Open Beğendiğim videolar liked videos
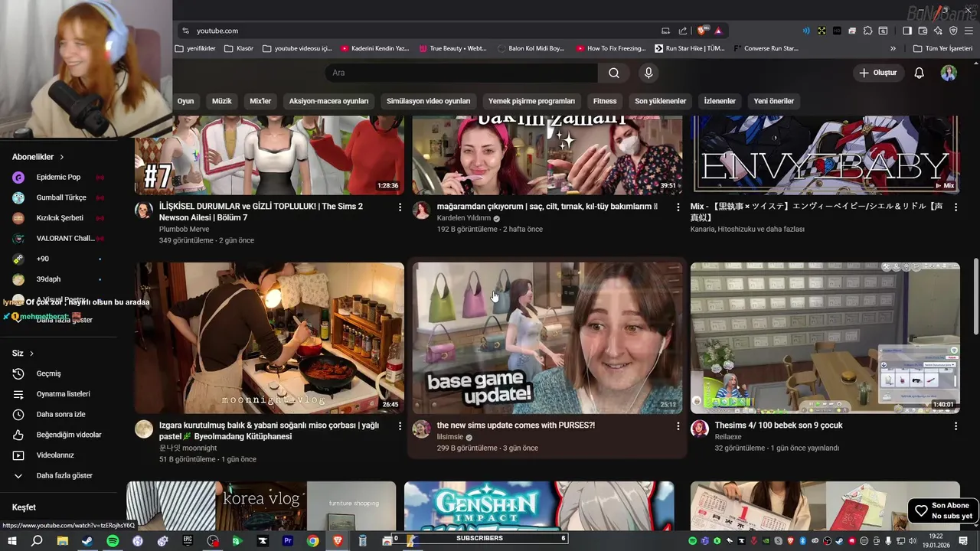 point(57,435)
